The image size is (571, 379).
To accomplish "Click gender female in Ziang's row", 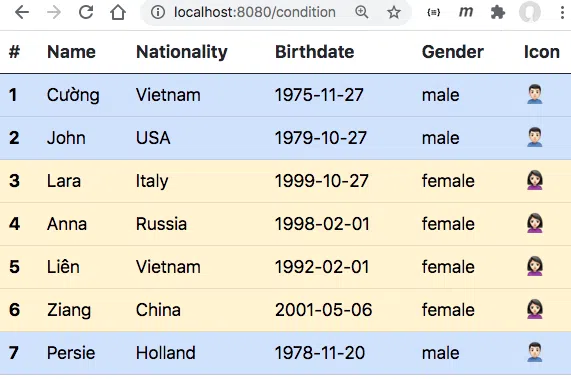I will click(x=448, y=310).
